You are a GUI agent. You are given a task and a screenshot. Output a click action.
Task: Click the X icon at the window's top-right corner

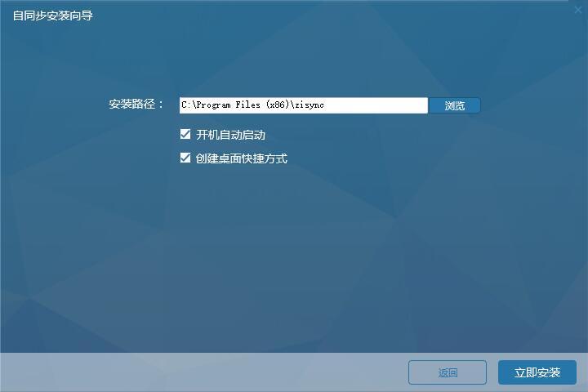578,10
